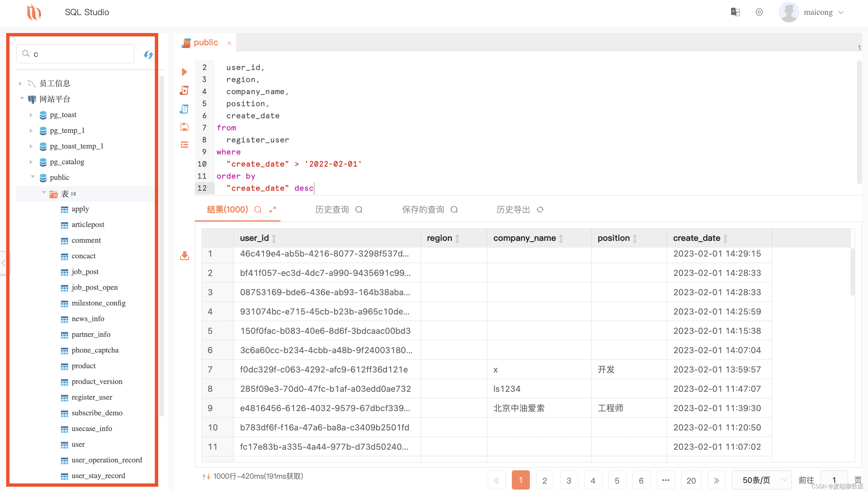Image resolution: width=868 pixels, height=492 pixels.
Task: Toggle sort on company_name column
Action: coord(561,238)
